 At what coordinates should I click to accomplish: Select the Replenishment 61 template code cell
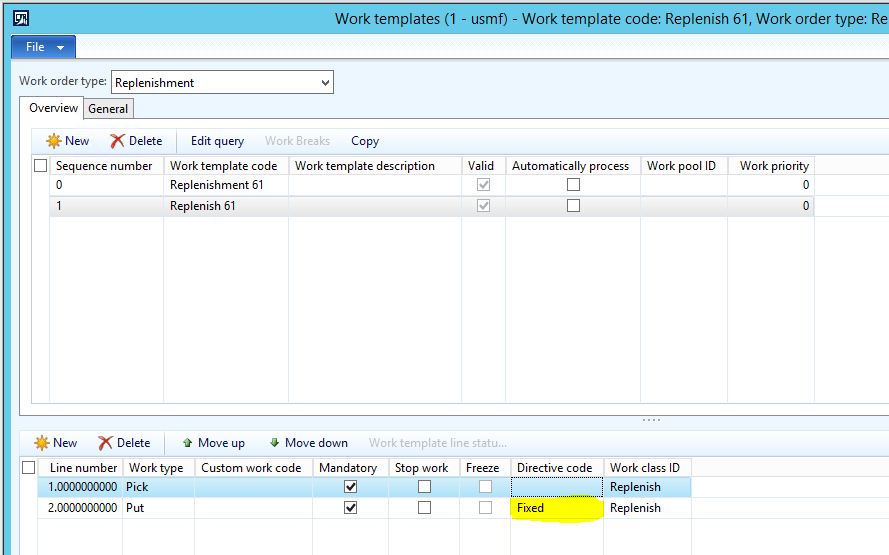tap(226, 185)
